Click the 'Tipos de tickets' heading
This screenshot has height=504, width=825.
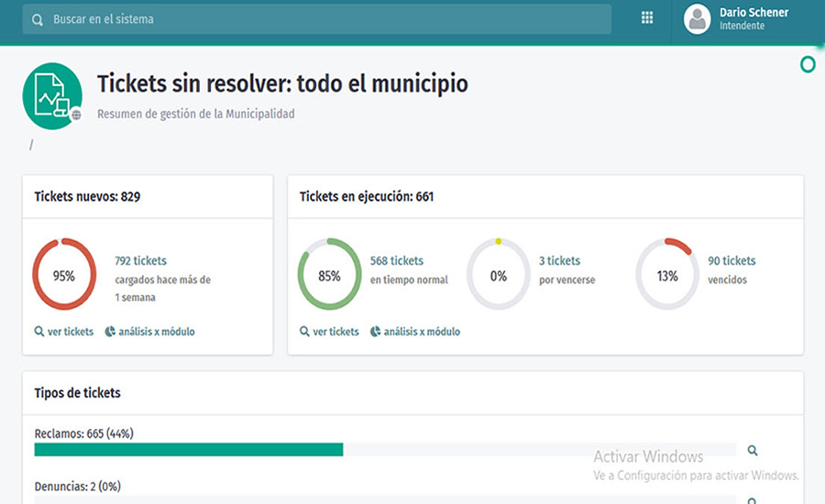tap(77, 393)
